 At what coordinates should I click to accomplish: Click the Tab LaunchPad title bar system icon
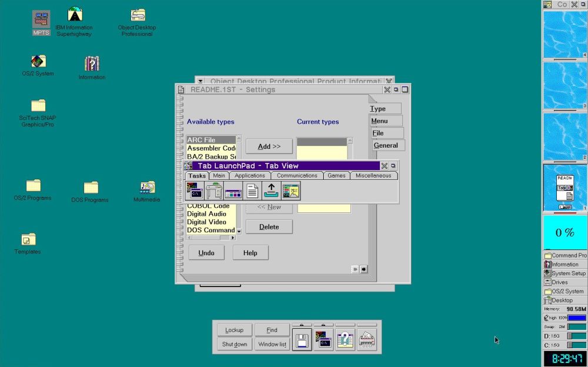click(188, 166)
